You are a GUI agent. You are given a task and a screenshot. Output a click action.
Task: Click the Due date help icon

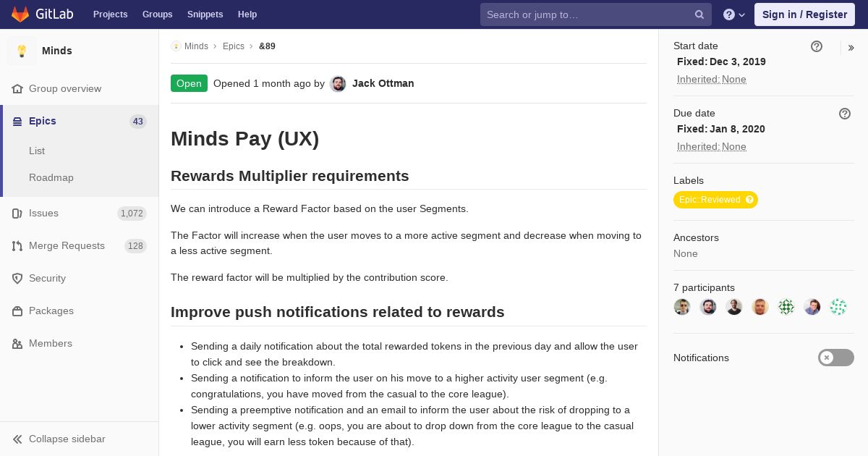(845, 114)
